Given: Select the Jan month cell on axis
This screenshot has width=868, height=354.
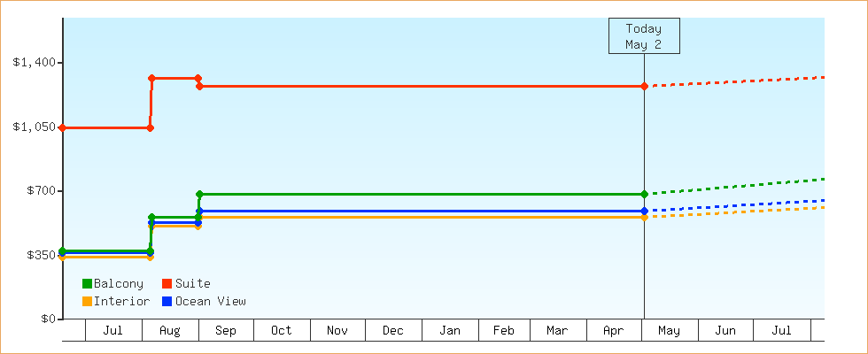Looking at the screenshot, I should coord(451,330).
